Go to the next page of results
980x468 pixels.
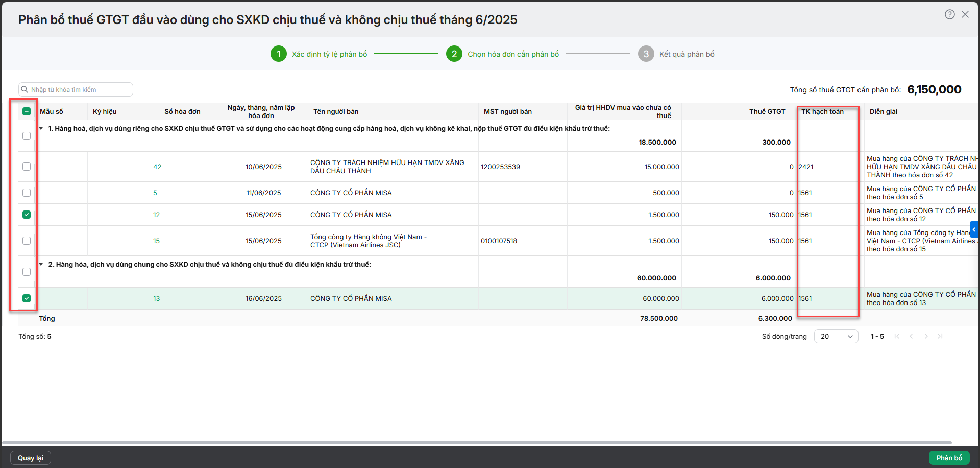tap(926, 336)
